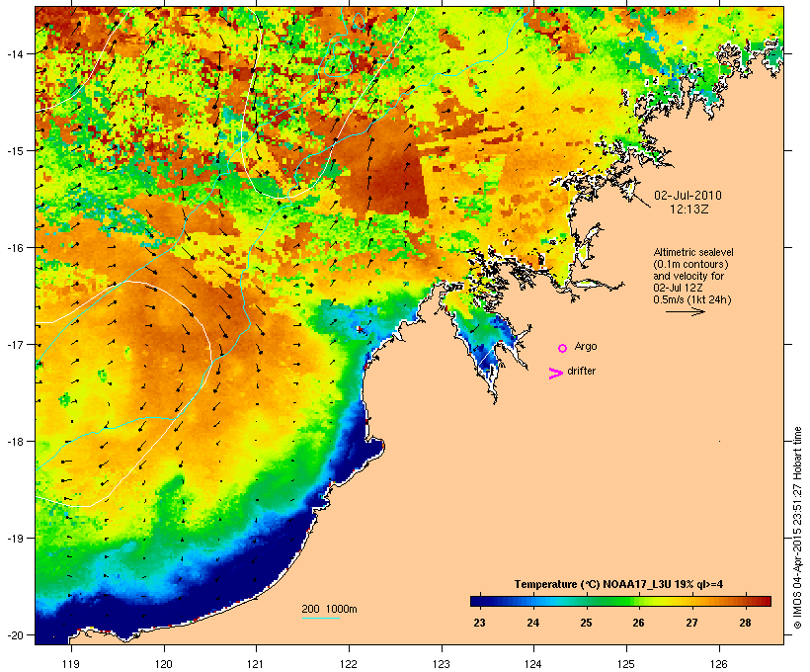Click the Temperature NOAA17_L3U colorbar title
Image resolution: width=810 pixels, height=672 pixels.
pyautogui.click(x=618, y=584)
